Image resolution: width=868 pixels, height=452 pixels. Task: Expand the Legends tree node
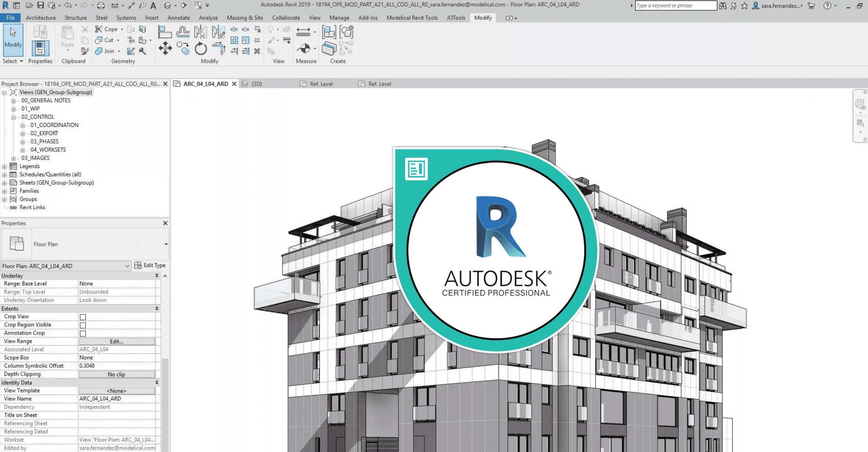point(5,166)
